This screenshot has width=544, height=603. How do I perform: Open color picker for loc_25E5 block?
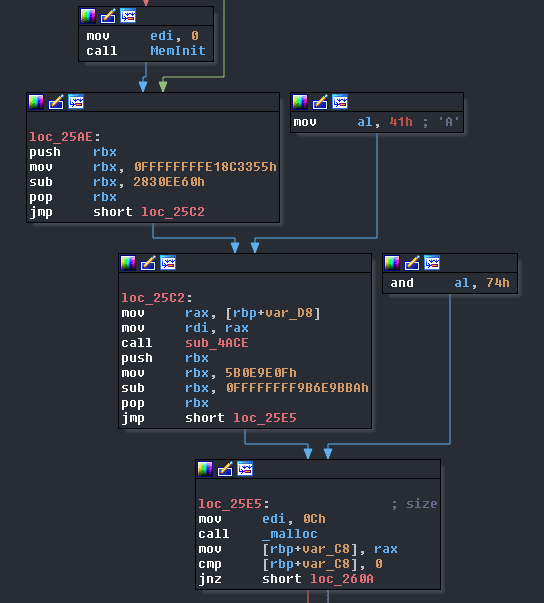click(205, 469)
